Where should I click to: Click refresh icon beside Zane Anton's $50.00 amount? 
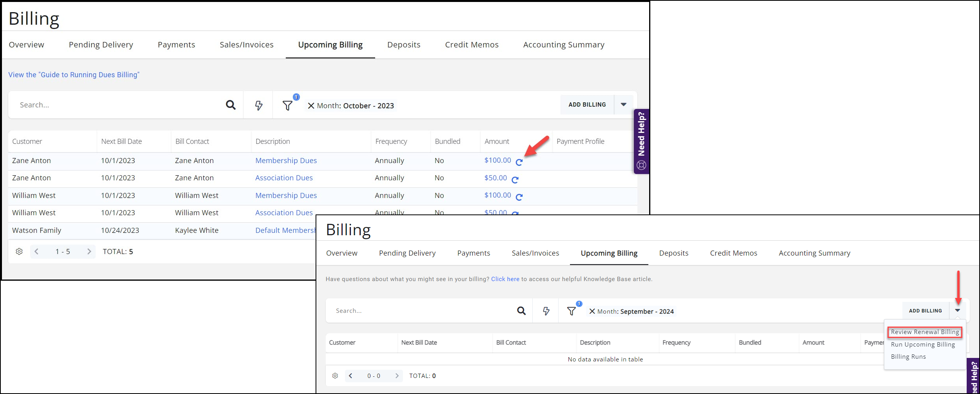pos(515,180)
